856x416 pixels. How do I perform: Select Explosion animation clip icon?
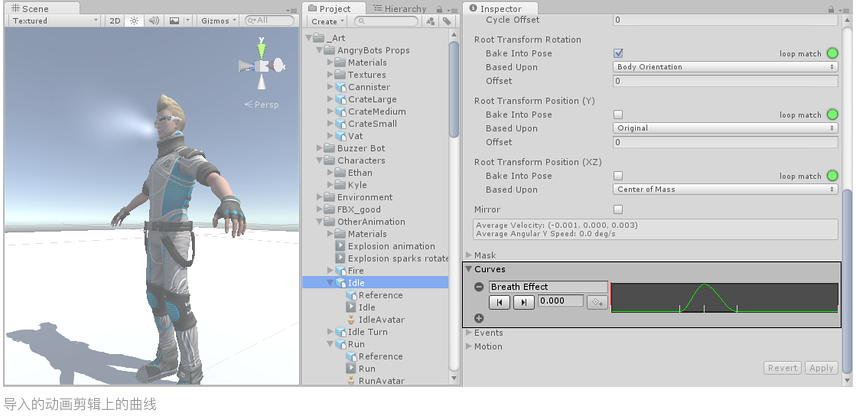point(340,246)
